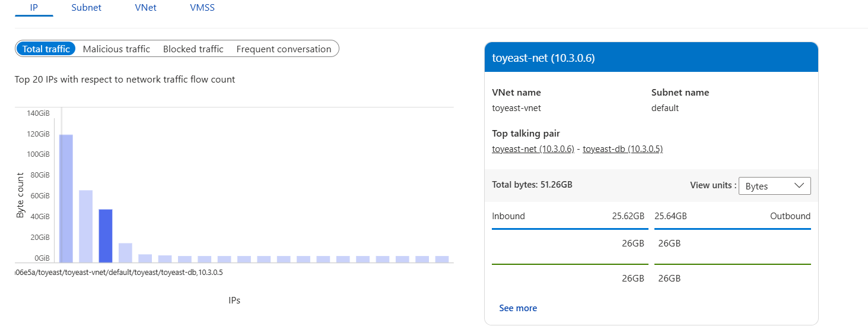Click the Subnet name heading
Image resolution: width=868 pixels, height=329 pixels.
[680, 93]
